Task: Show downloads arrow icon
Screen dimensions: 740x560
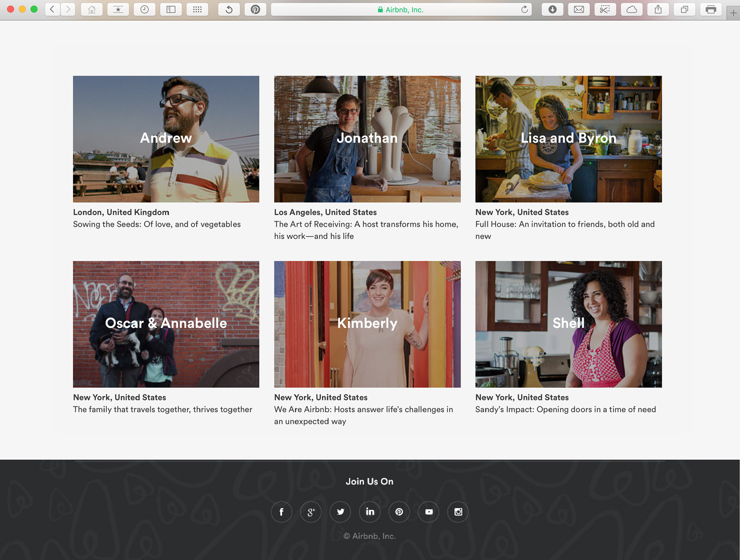Action: point(552,9)
